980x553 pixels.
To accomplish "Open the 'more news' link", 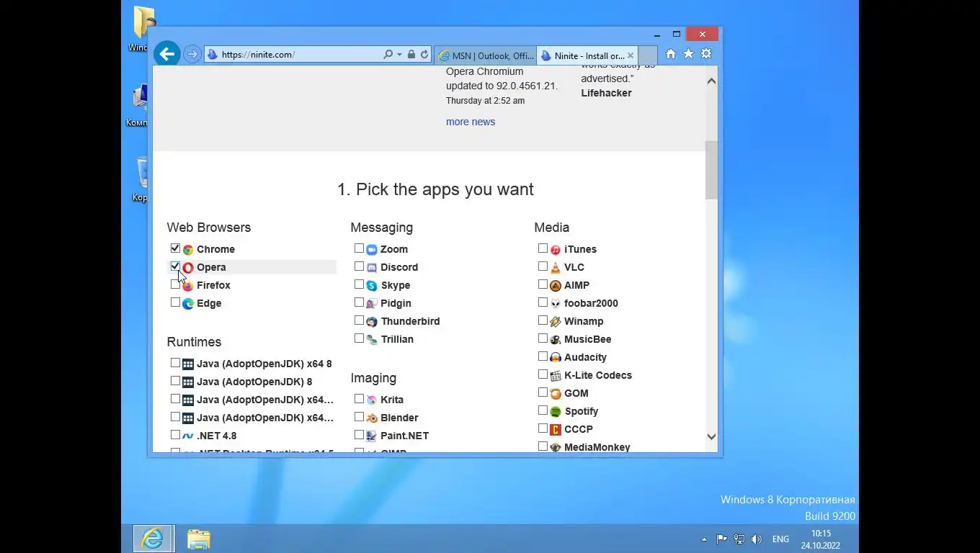I will 471,122.
